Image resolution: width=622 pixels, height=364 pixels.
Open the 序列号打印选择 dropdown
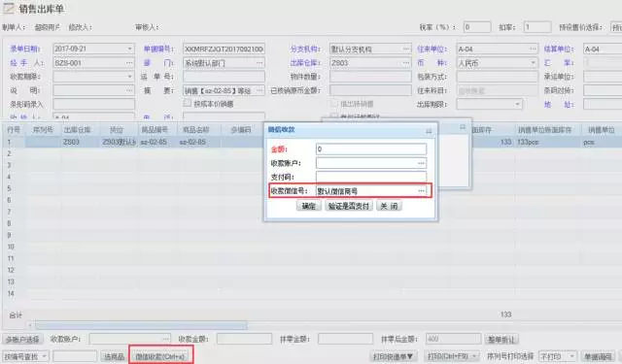[x=557, y=356]
